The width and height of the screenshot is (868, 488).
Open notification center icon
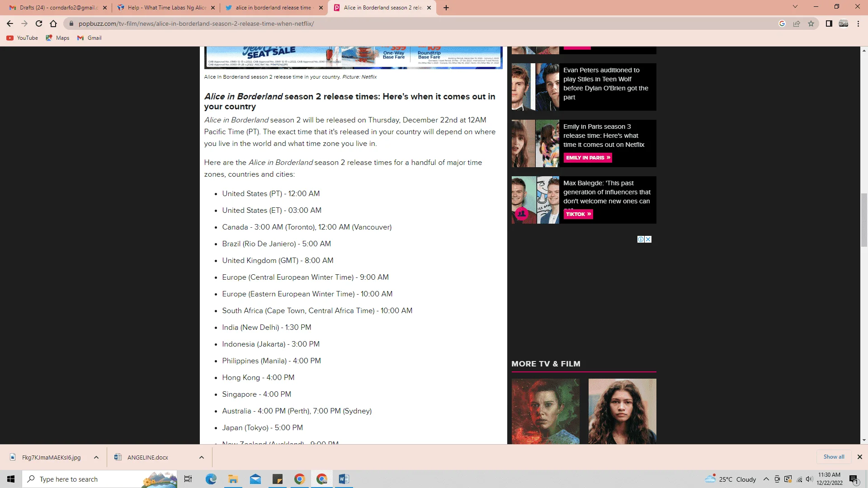(x=854, y=479)
